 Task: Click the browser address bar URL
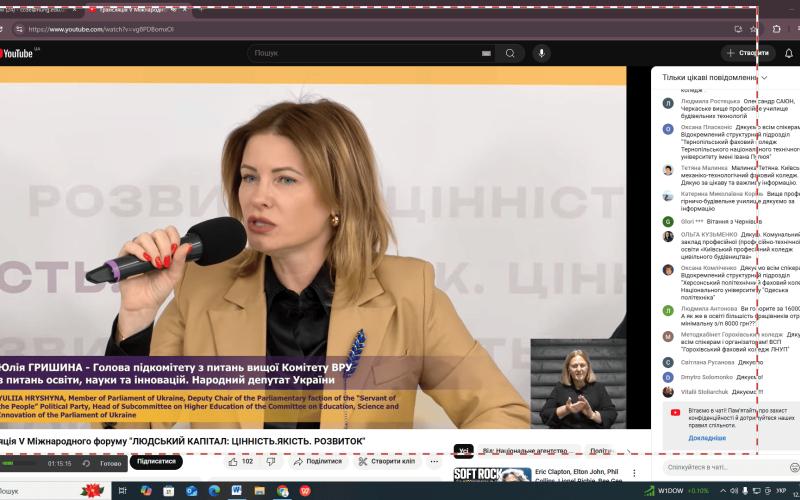click(101, 29)
